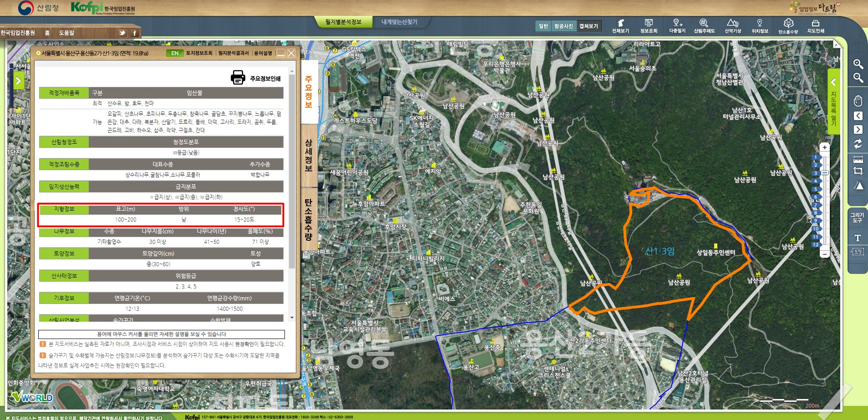Go to previous map view arrow
868x420 pixels.
click(858, 116)
